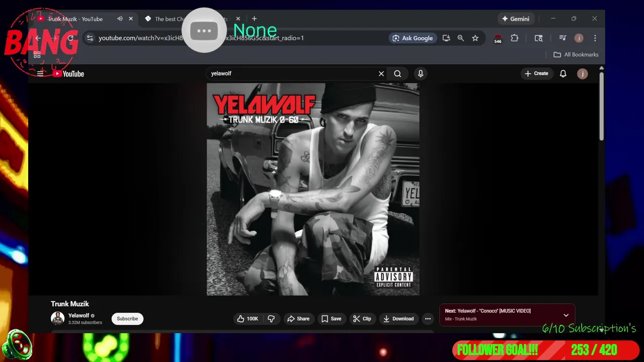Click the page vertical scrollbar thumb
The width and height of the screenshot is (644, 362).
pyautogui.click(x=601, y=106)
